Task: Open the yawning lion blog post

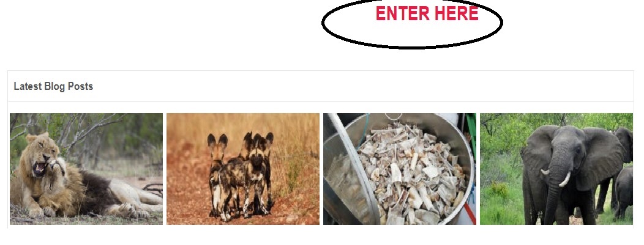Action: click(x=86, y=169)
